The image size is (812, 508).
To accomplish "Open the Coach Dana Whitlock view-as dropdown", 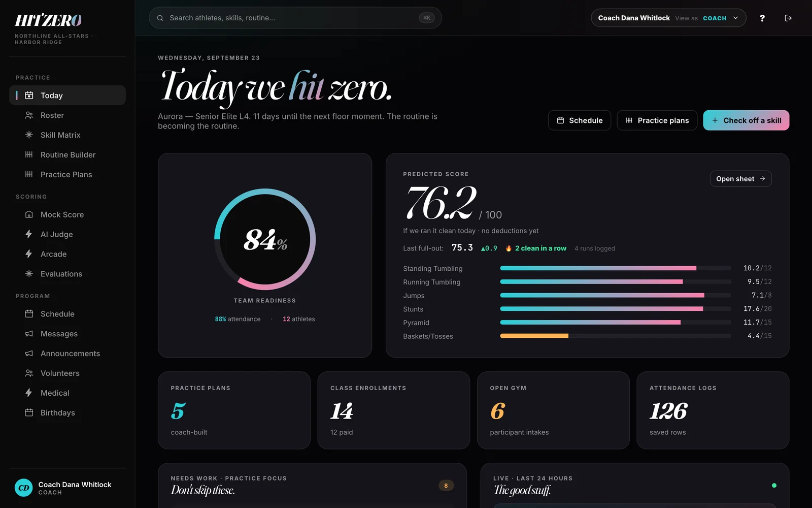I will pyautogui.click(x=668, y=18).
